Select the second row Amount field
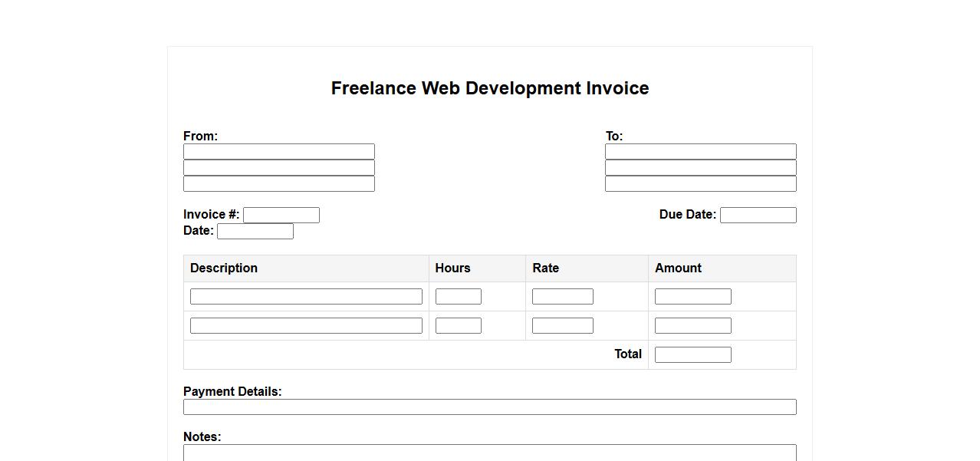Viewport: 980px width, 461px height. click(x=692, y=326)
